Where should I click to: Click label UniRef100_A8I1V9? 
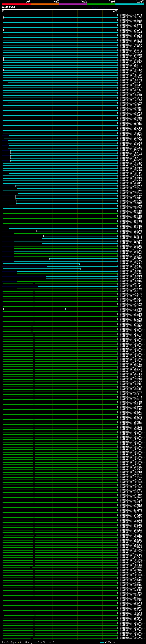tap(131, 133)
